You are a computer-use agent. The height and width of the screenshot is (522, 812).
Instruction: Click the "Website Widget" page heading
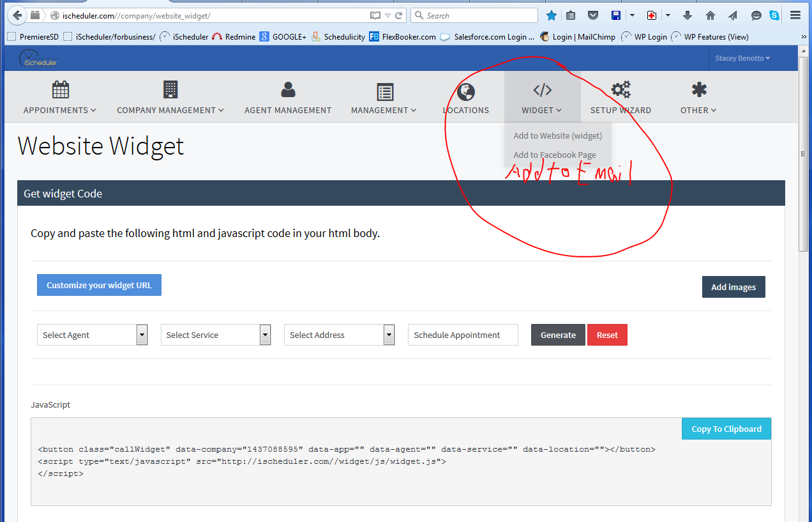tap(101, 146)
